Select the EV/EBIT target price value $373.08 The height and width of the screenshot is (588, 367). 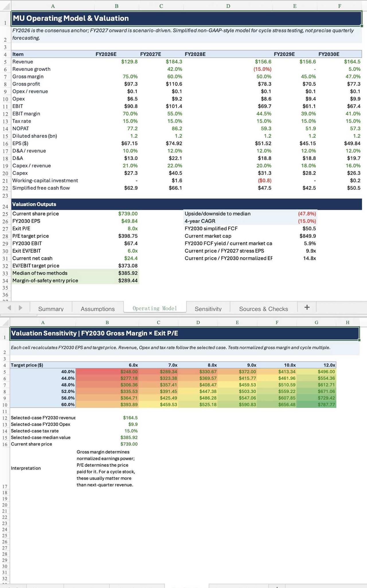click(128, 266)
